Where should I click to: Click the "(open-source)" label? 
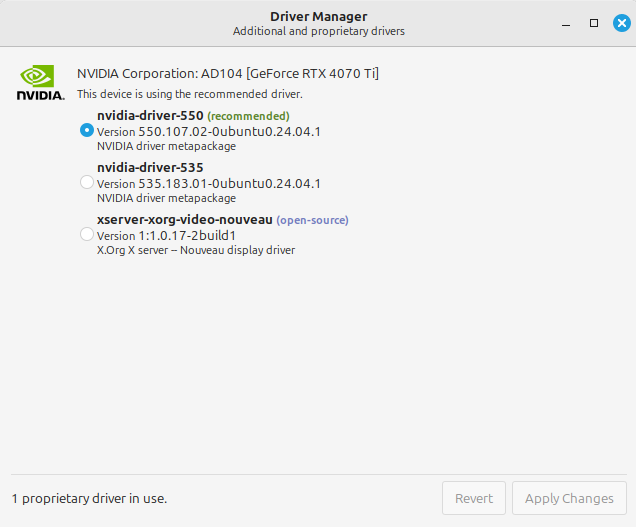tap(312, 220)
